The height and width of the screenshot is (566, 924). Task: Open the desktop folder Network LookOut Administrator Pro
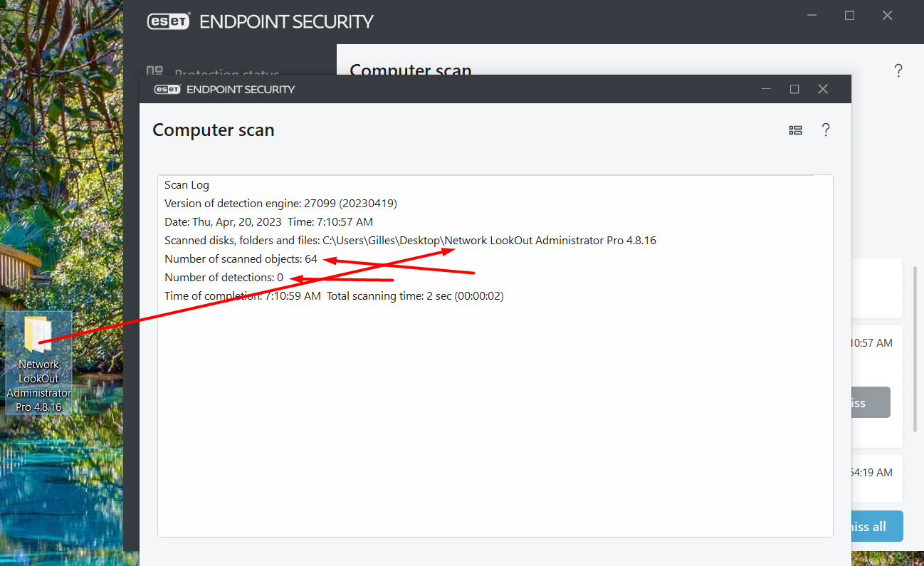39,363
